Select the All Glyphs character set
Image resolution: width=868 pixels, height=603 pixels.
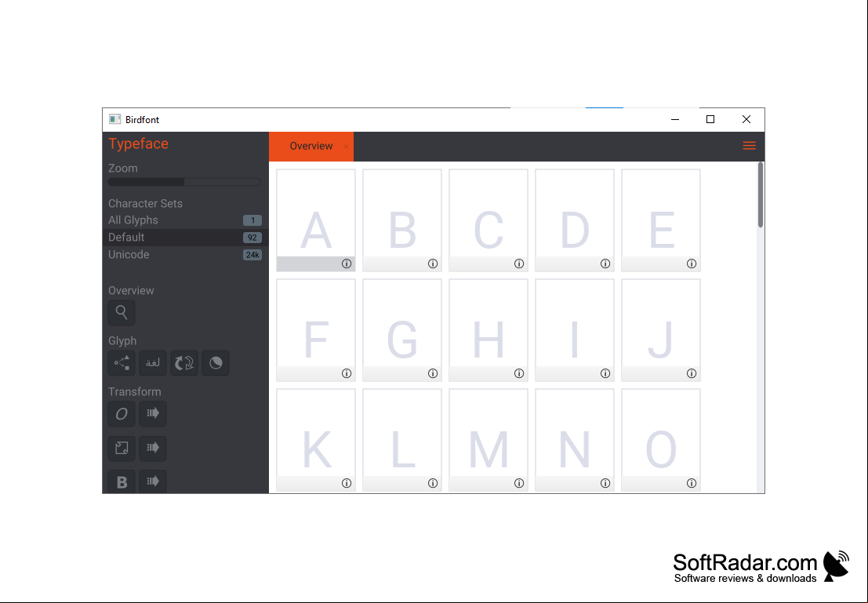pyautogui.click(x=185, y=220)
